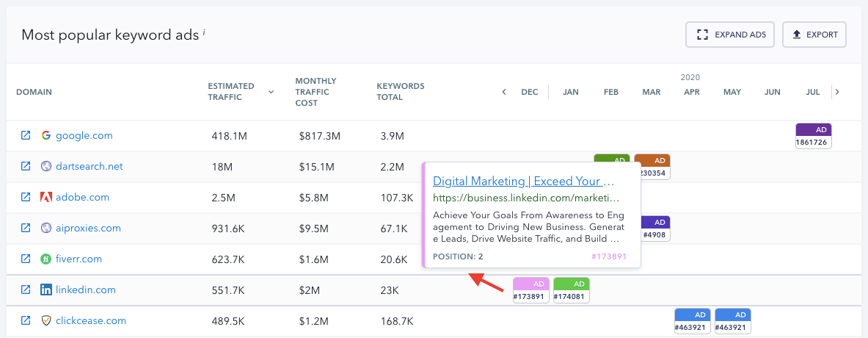Click the Expand Ads button

point(729,35)
